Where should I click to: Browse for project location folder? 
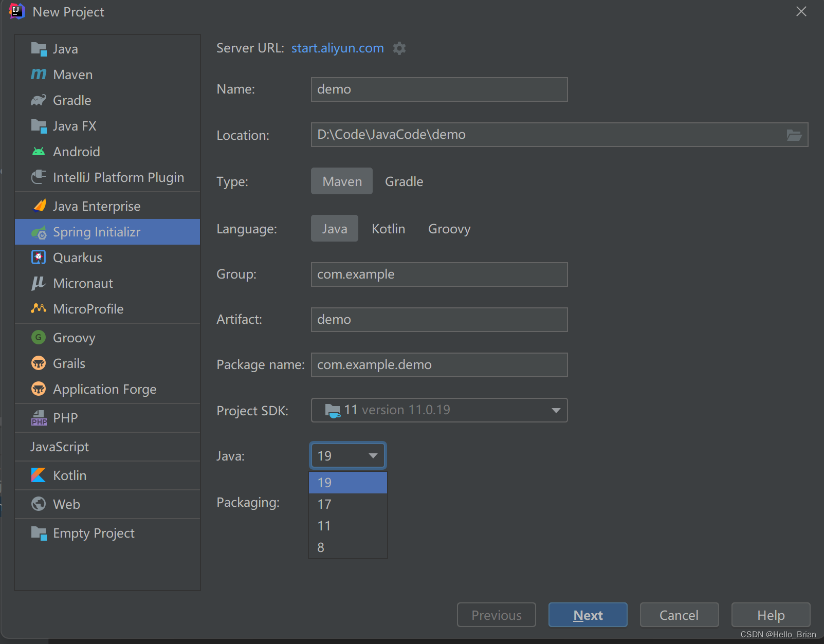coord(794,135)
